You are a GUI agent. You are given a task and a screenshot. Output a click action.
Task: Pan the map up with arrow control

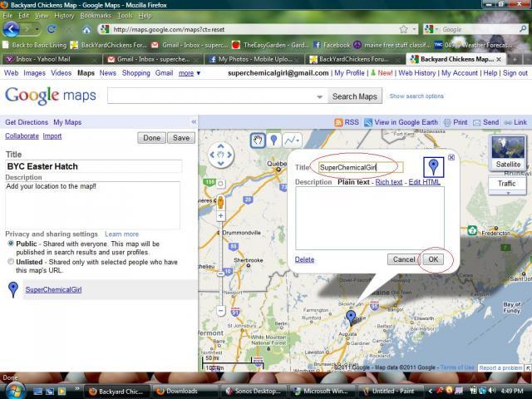[x=221, y=146]
